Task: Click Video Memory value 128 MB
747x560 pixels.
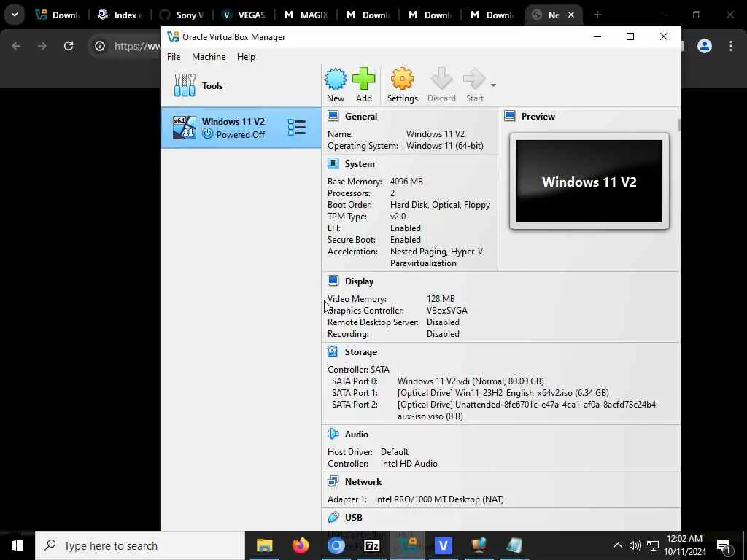Action: [x=441, y=298]
